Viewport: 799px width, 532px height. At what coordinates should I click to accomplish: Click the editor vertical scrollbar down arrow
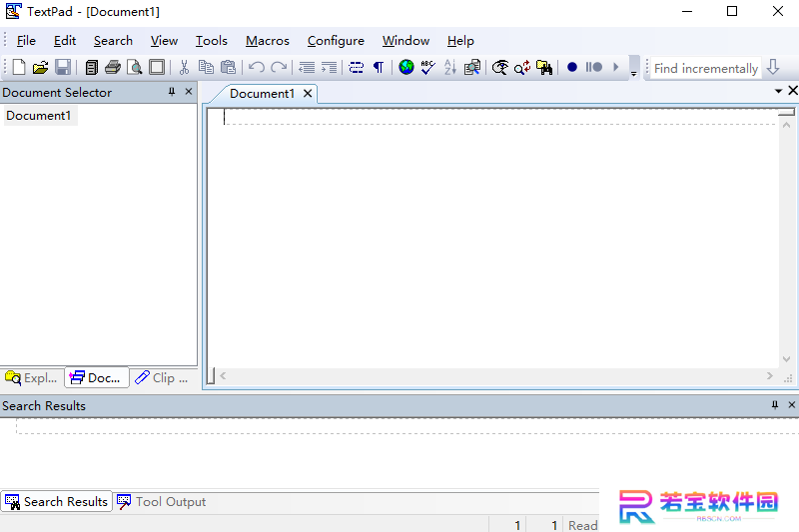tap(786, 359)
